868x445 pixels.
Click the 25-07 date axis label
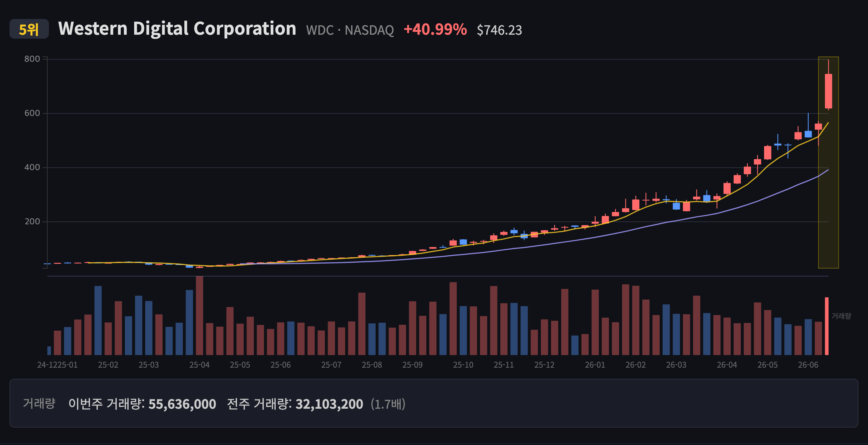(x=331, y=365)
